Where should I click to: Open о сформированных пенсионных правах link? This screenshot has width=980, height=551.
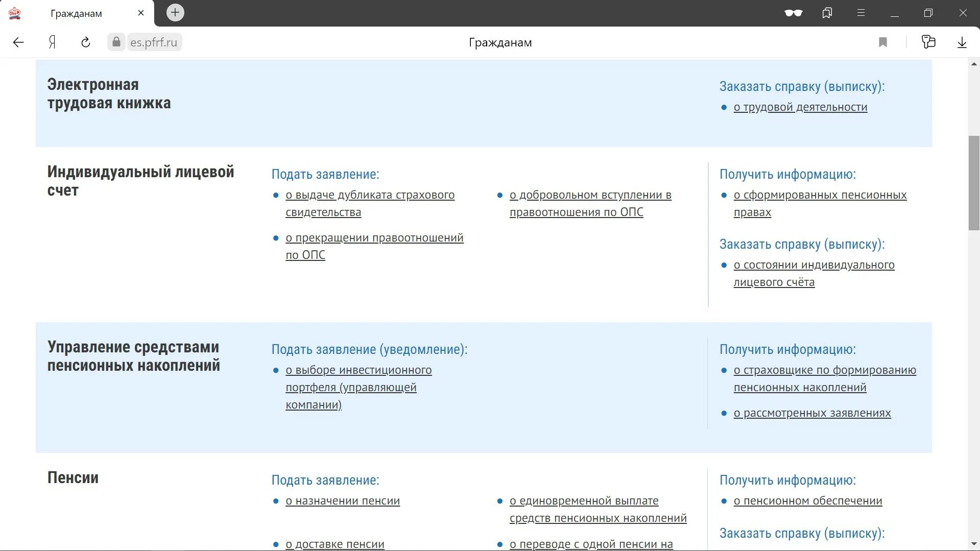820,204
